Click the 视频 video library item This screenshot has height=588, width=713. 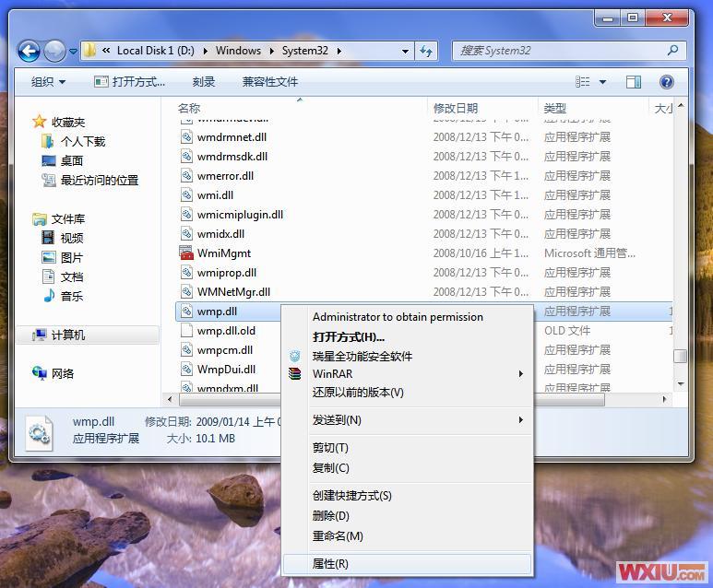point(71,238)
